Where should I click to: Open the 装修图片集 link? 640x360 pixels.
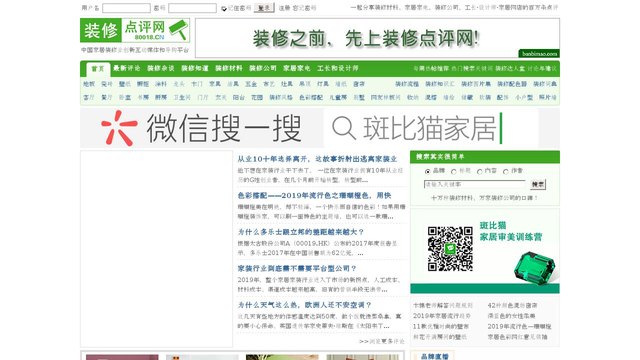tap(476, 84)
